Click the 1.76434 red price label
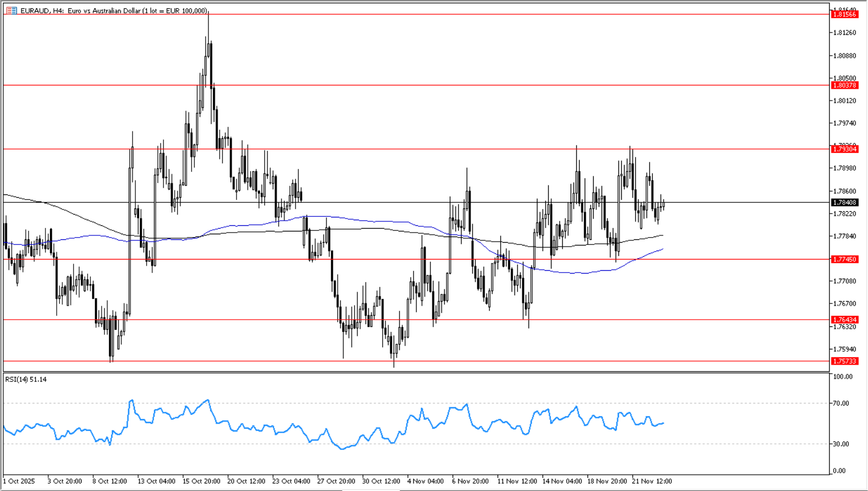868x491 pixels. coord(844,320)
